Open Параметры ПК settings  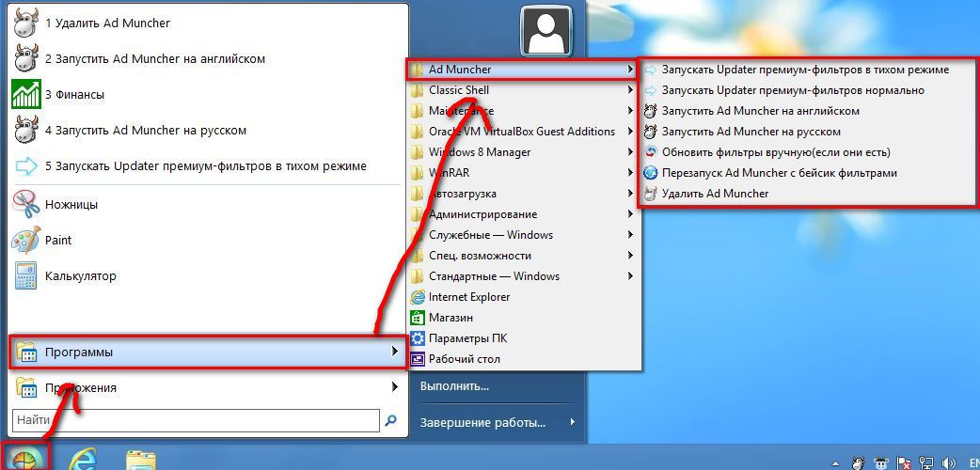[x=467, y=338]
